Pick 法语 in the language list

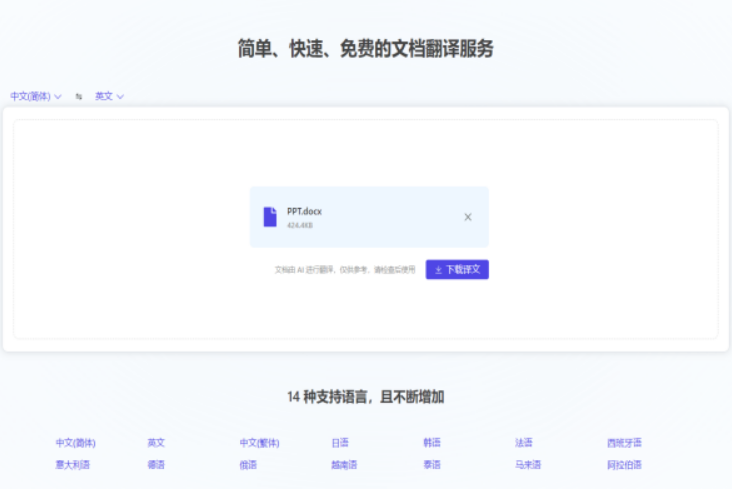click(x=524, y=442)
